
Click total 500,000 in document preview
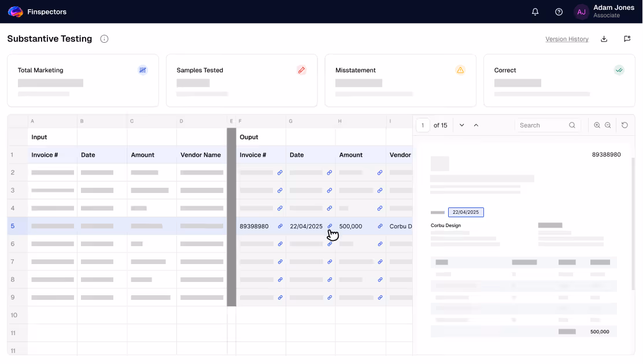[600, 332]
